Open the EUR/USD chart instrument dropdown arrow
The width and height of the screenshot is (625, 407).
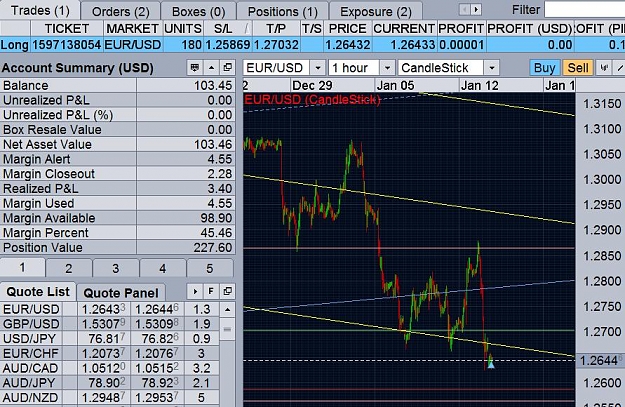[x=318, y=68]
